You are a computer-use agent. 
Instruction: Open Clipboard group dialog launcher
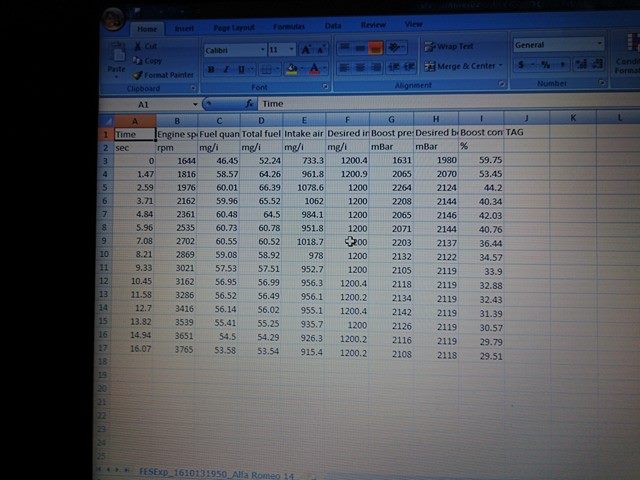(193, 88)
